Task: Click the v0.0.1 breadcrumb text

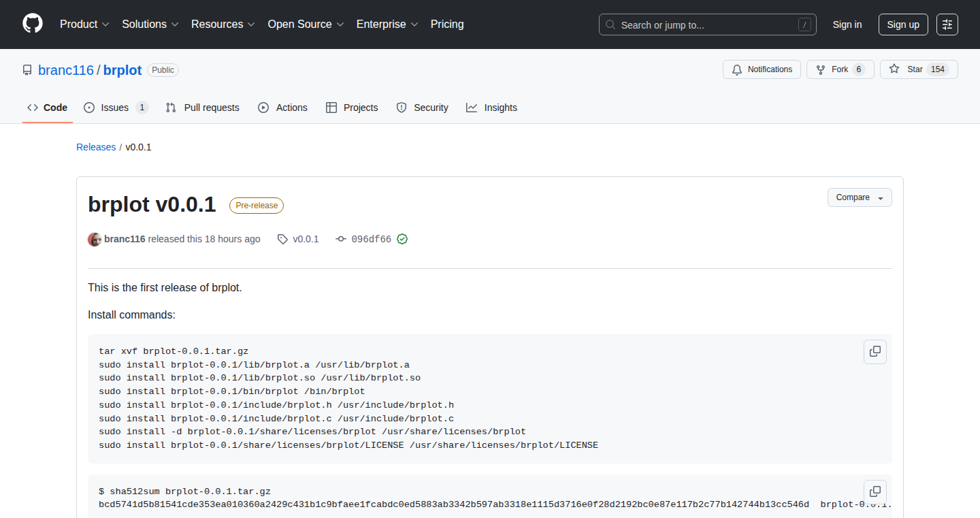Action: tap(138, 147)
